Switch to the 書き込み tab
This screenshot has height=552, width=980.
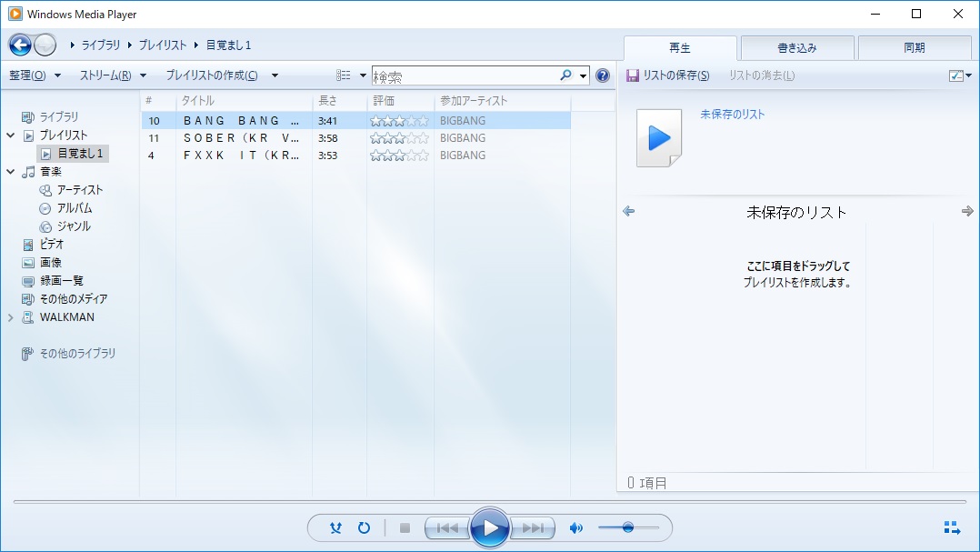[x=797, y=47]
